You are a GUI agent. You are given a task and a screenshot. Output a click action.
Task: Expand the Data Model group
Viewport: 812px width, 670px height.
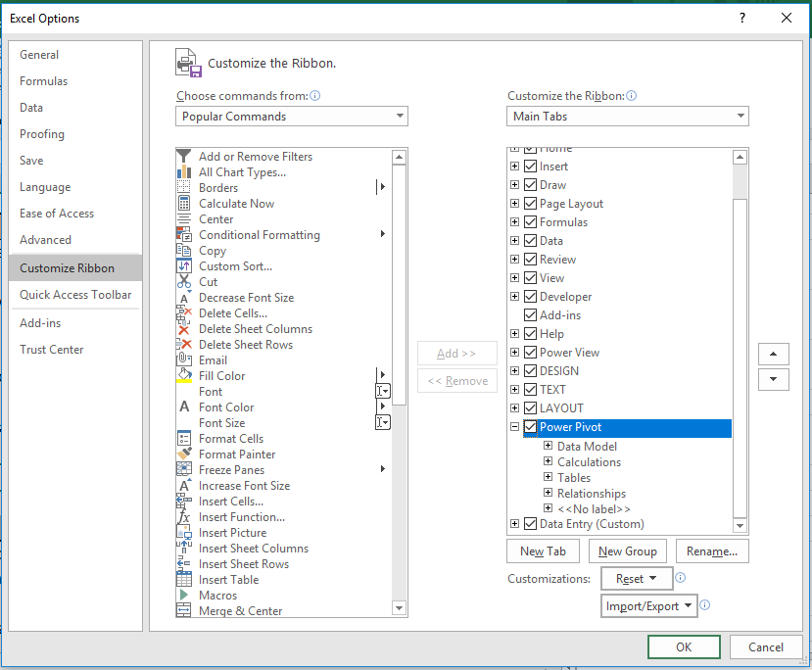548,446
